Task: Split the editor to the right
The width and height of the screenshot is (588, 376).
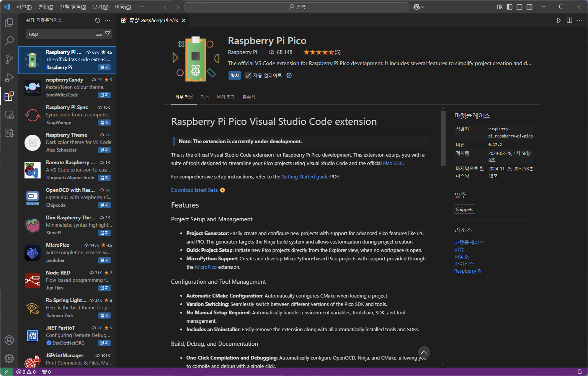Action: pos(570,20)
